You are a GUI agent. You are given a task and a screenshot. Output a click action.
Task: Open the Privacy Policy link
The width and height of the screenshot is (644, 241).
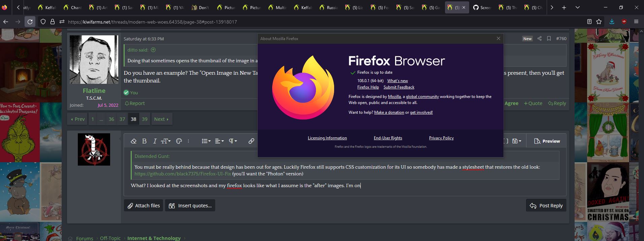441,138
